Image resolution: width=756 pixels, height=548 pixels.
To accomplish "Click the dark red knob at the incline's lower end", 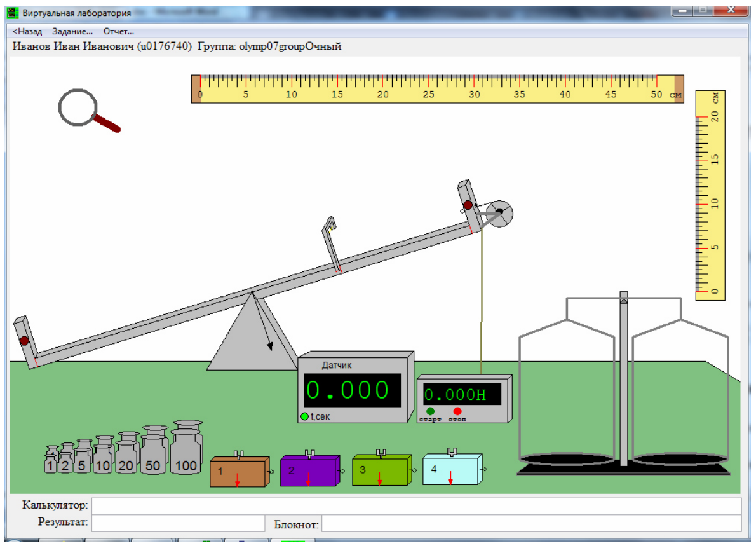I will [24, 341].
